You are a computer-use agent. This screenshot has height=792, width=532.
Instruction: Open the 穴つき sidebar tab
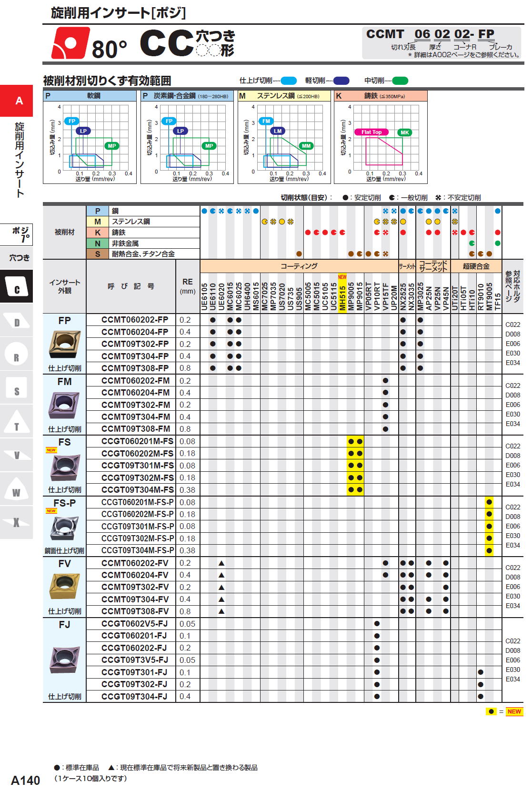tap(16, 258)
